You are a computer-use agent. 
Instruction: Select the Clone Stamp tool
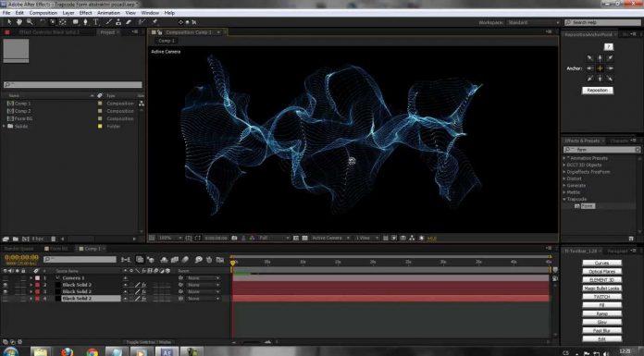[x=118, y=22]
